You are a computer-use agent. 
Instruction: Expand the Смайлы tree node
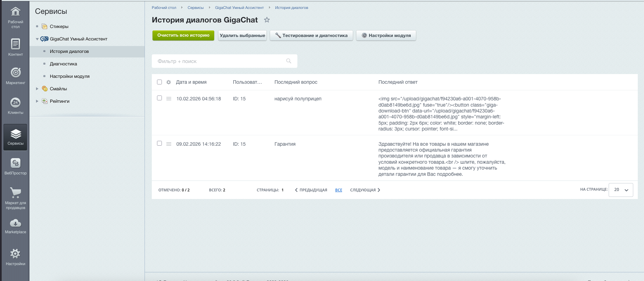point(37,89)
